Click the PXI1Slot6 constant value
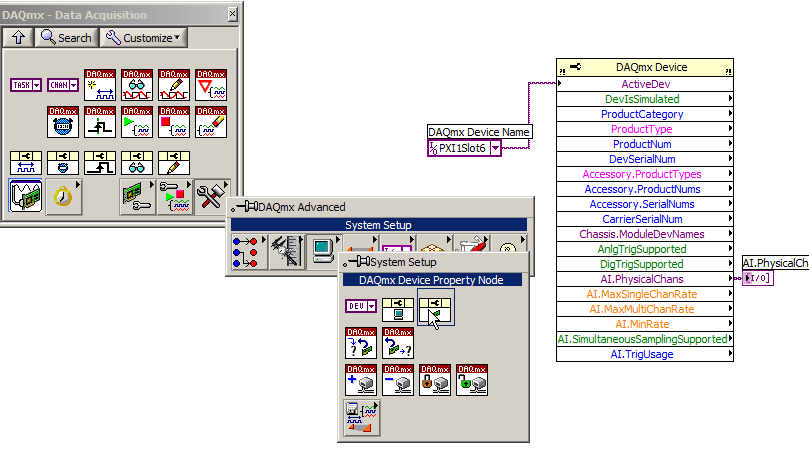This screenshot has height=466, width=809. 462,149
